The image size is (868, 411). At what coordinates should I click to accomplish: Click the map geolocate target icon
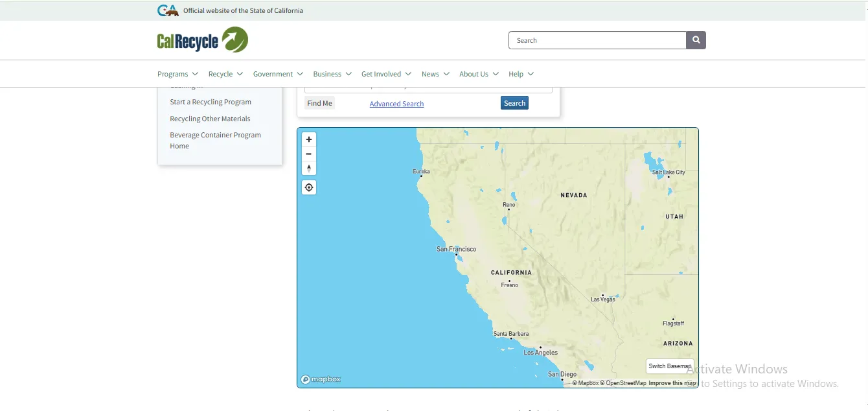click(309, 187)
